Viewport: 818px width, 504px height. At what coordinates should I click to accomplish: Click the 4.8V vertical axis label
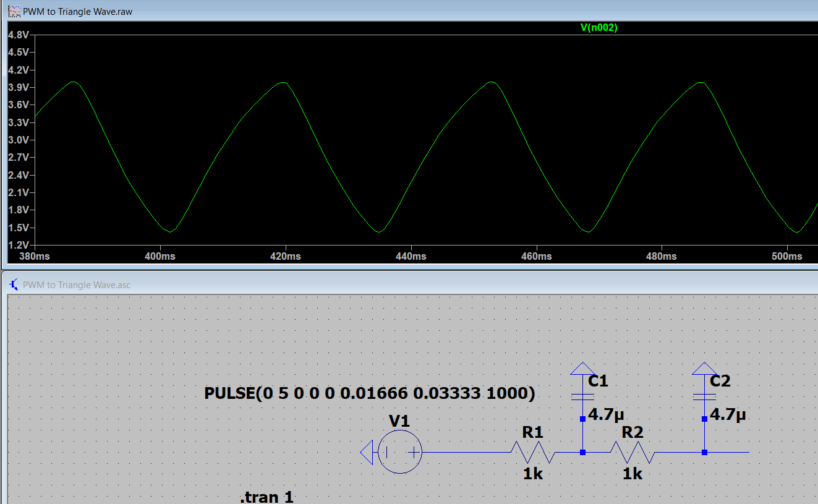(x=18, y=35)
